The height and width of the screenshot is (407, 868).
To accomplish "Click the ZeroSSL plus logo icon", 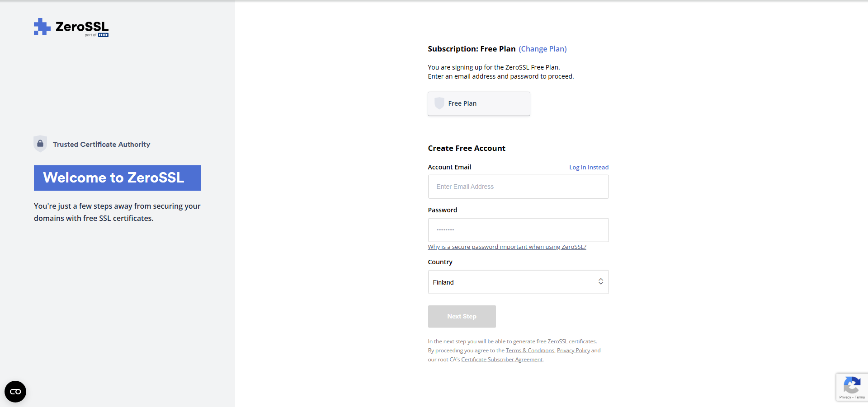I will (x=42, y=27).
